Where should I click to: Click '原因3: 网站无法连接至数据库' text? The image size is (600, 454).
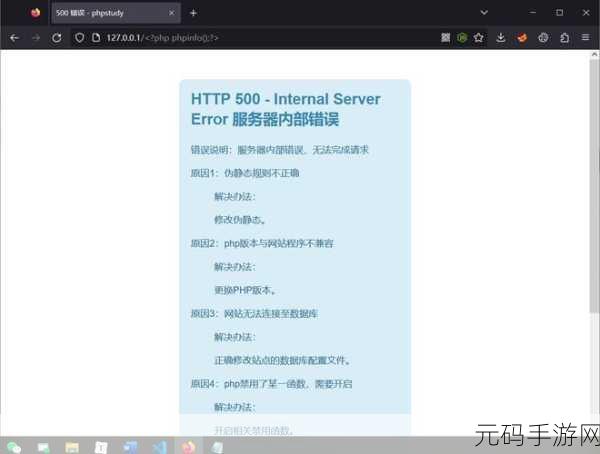(x=254, y=314)
